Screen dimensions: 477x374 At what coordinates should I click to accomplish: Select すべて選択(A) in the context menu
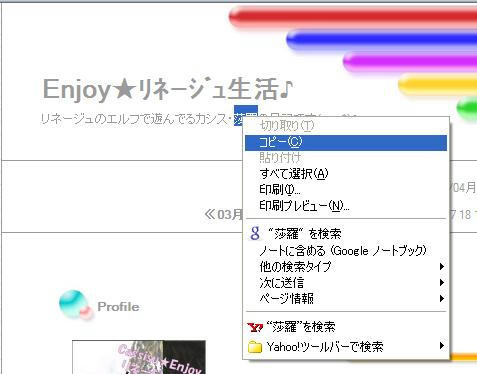coord(346,174)
